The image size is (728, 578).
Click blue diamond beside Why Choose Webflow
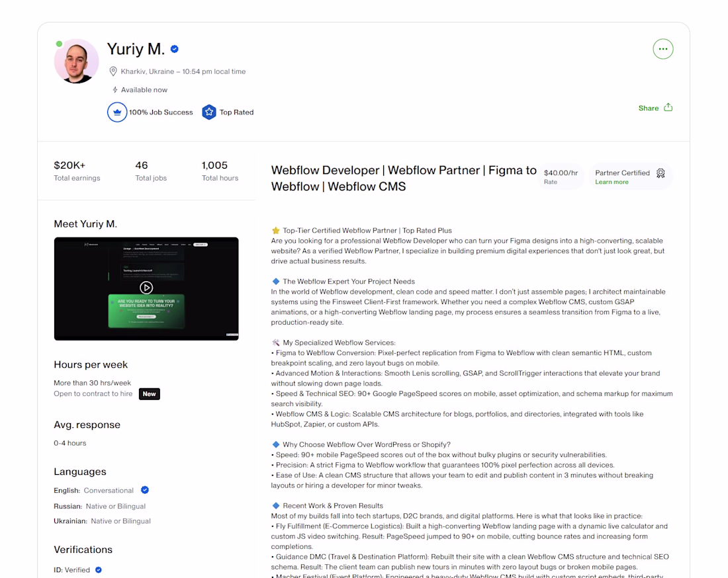click(x=276, y=444)
